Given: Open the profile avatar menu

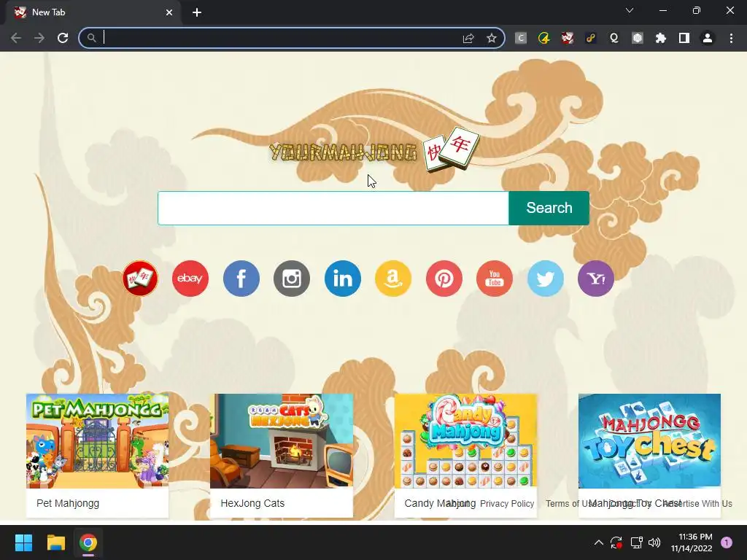Looking at the screenshot, I should [708, 38].
